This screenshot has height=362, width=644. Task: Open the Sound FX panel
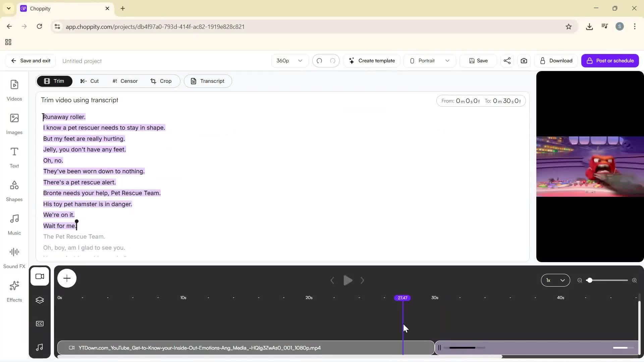click(x=14, y=257)
